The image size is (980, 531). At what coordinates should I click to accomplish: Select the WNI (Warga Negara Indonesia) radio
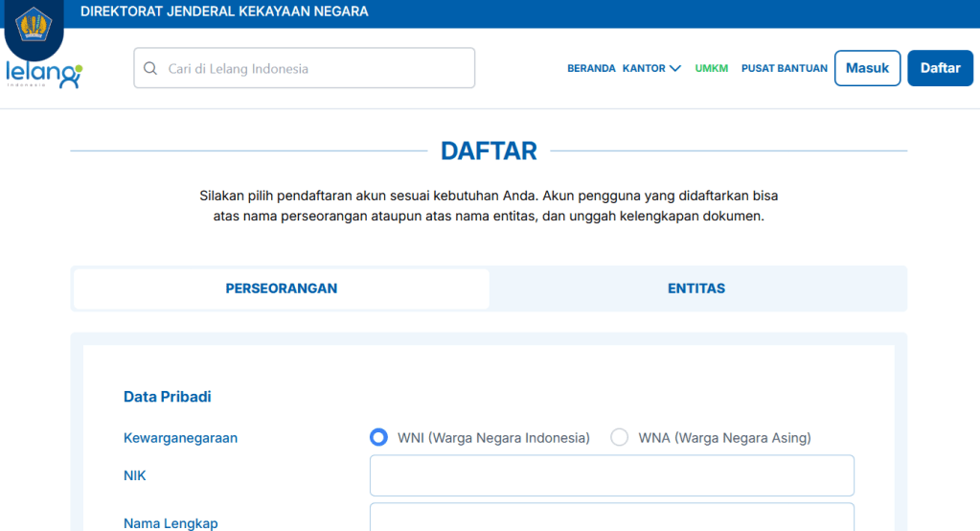pos(378,438)
